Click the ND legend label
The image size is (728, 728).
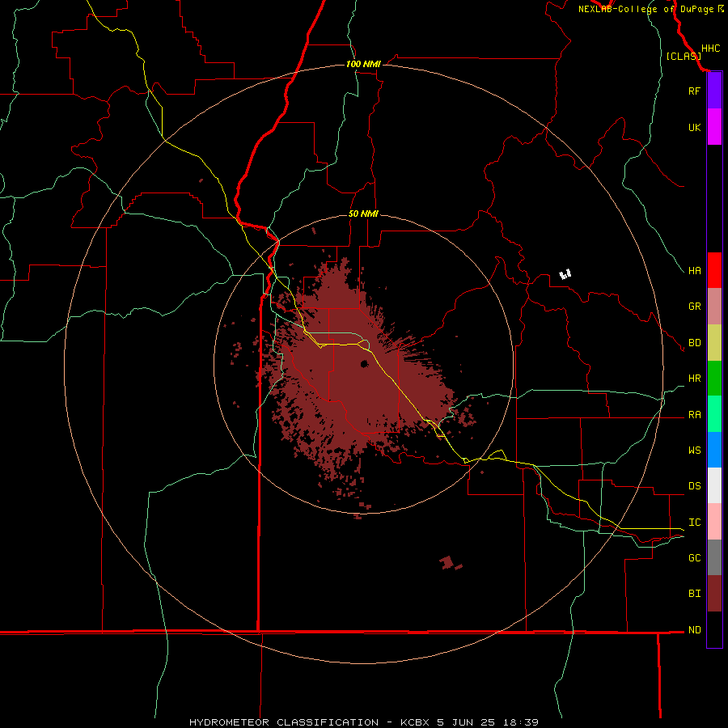click(x=694, y=630)
